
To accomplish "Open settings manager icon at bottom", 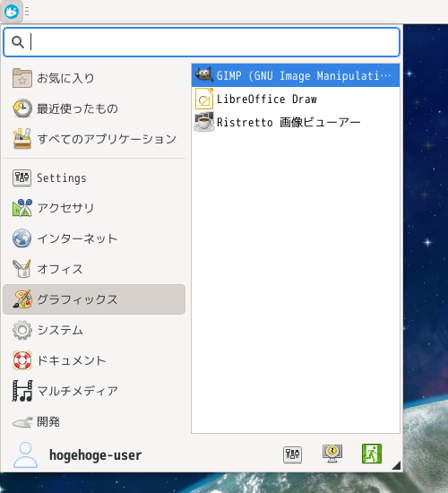I will pyautogui.click(x=292, y=454).
